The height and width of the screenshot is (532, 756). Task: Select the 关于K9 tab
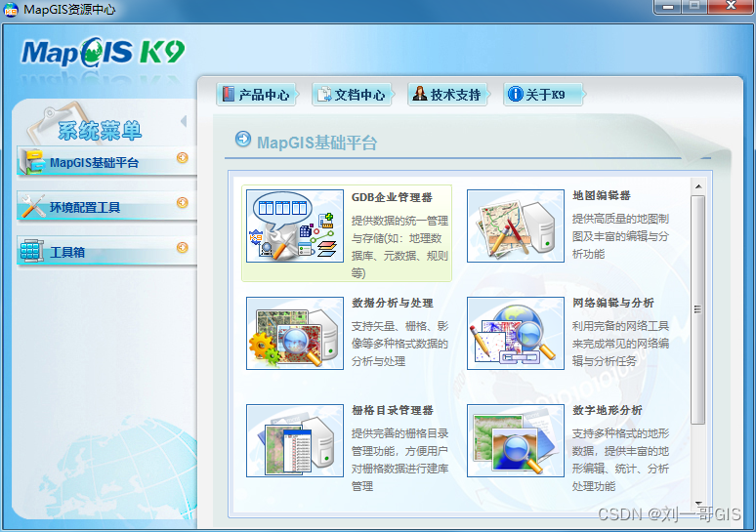point(543,94)
